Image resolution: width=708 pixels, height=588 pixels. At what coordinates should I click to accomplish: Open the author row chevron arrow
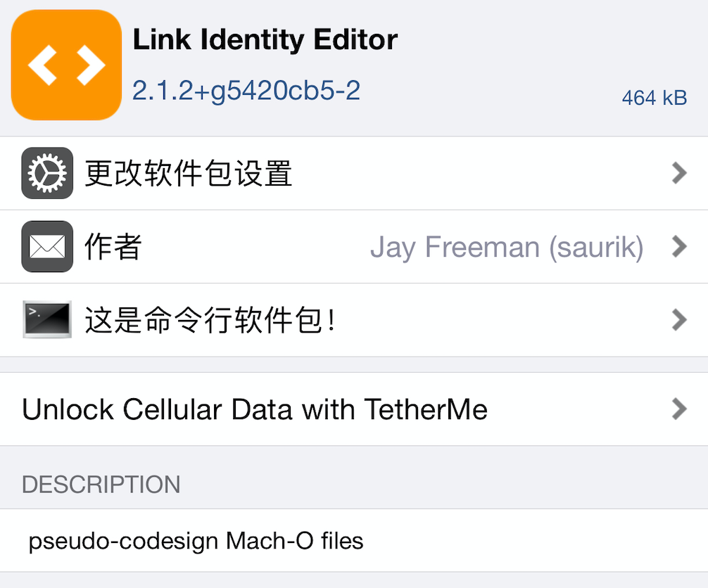click(678, 247)
